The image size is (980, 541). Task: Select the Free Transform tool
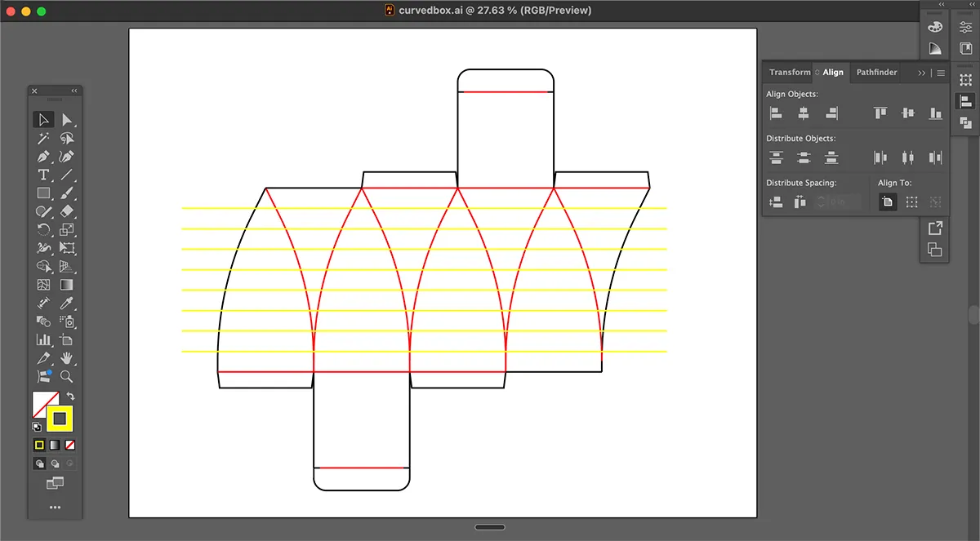pos(67,248)
